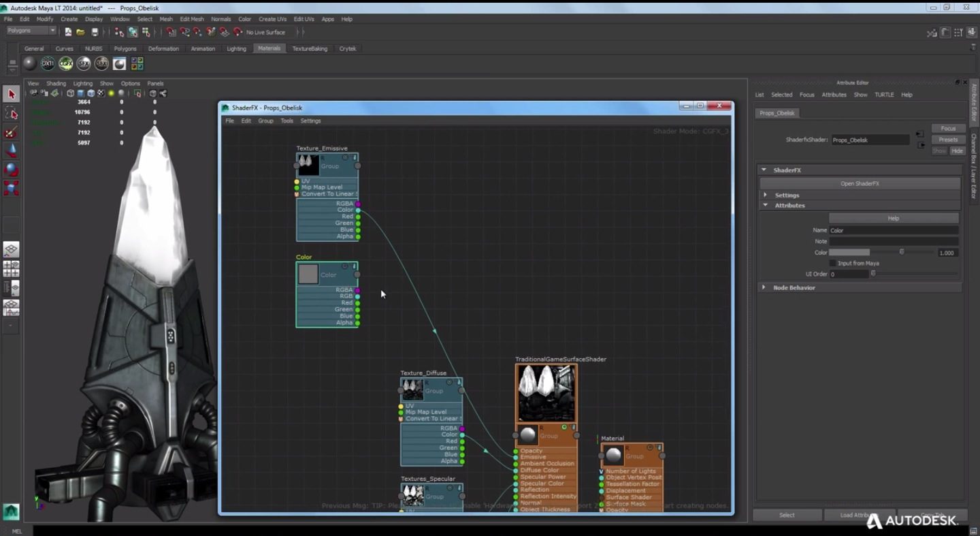Click the Focus button
The width and height of the screenshot is (980, 536).
pyautogui.click(x=948, y=128)
